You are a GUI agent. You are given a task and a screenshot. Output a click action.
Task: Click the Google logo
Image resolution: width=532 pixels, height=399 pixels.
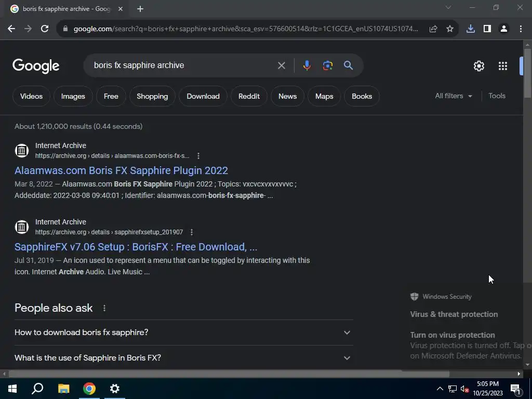click(36, 66)
